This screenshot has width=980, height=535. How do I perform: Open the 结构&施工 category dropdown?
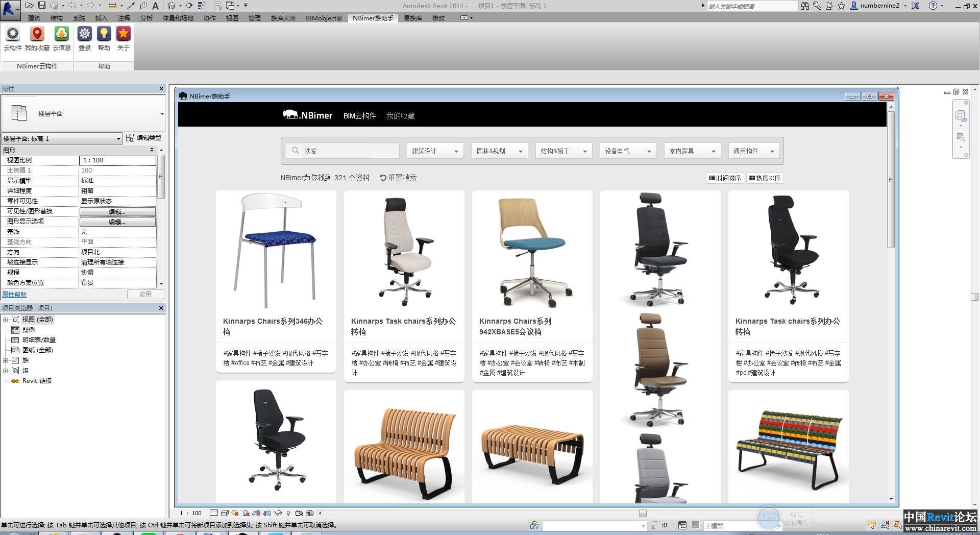pyautogui.click(x=563, y=151)
